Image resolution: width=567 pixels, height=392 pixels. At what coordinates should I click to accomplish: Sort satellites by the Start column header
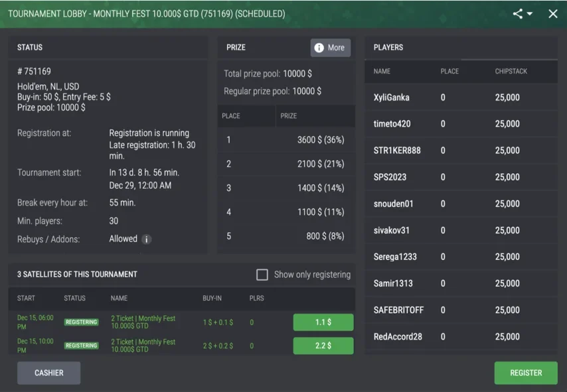click(x=26, y=298)
